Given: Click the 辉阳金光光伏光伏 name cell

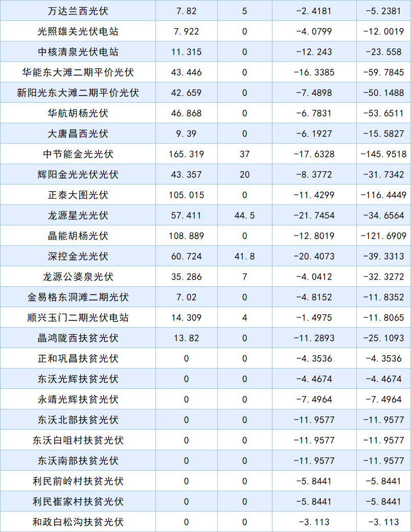Looking at the screenshot, I should tap(78, 174).
